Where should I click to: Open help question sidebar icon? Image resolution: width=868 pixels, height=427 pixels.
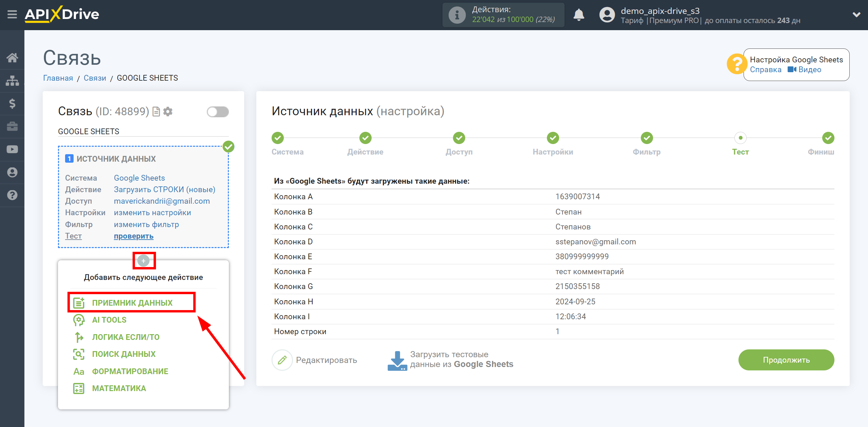(12, 195)
